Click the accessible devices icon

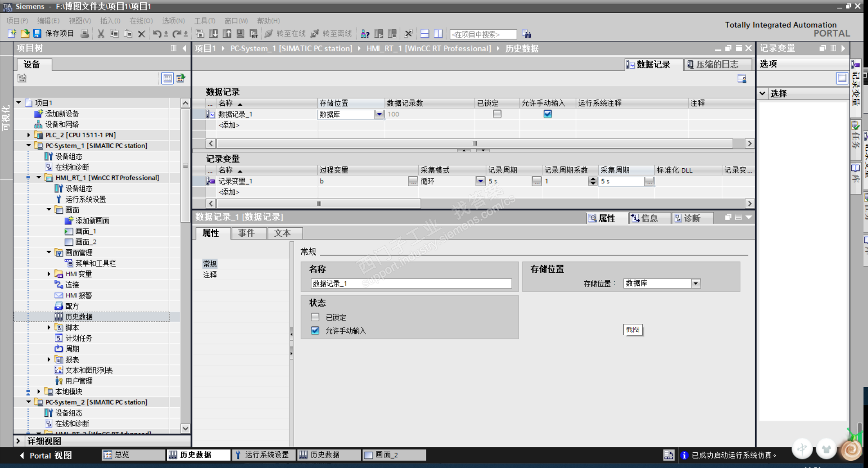(x=365, y=34)
